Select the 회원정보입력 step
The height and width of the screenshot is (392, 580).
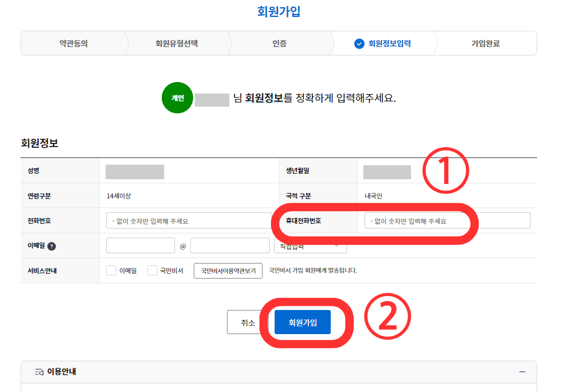tap(383, 43)
